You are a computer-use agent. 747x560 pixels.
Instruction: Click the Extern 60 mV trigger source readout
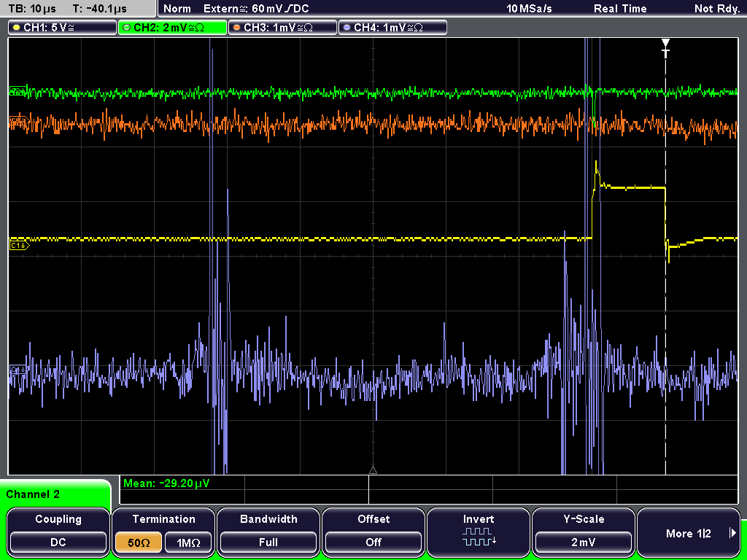(256, 8)
